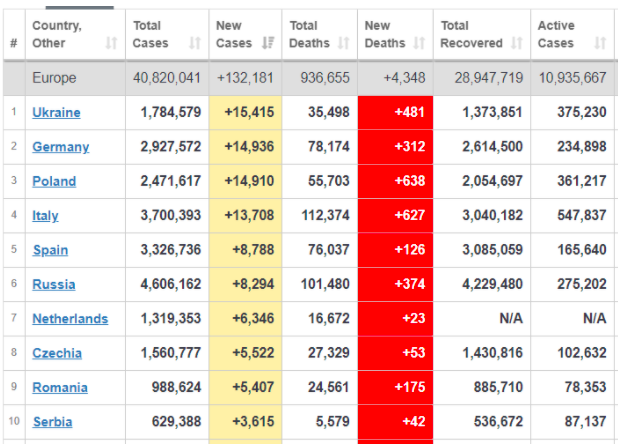618x447 pixels.
Task: Click Spain total recovered 3,085,059
Action: 492,250
